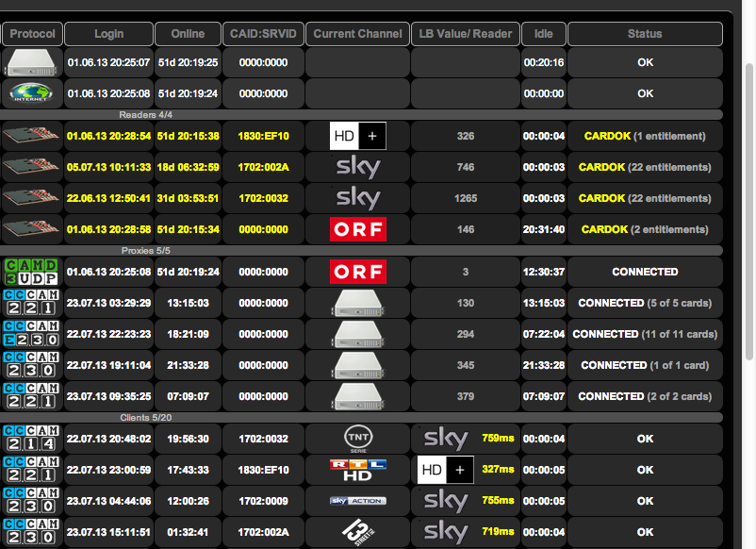Click the Current Channel column header
Viewport: 756px width, 549px height.
click(x=357, y=34)
